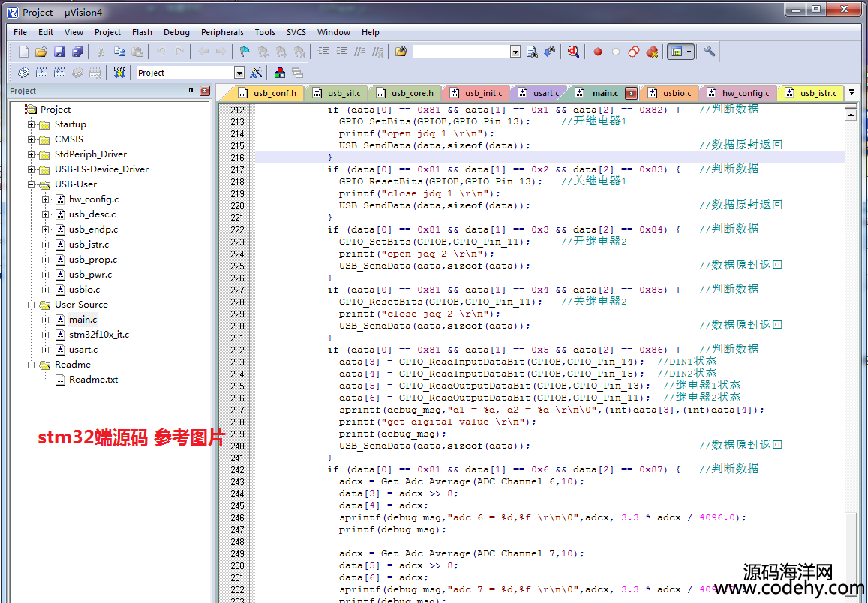Click the search text input field
The width and height of the screenshot is (868, 603).
[461, 52]
